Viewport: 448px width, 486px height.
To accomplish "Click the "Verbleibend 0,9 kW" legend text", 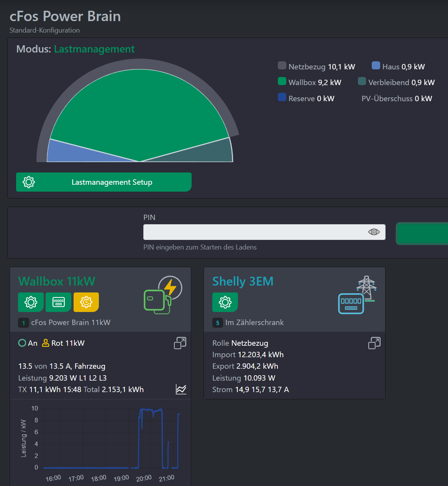I will 402,82.
